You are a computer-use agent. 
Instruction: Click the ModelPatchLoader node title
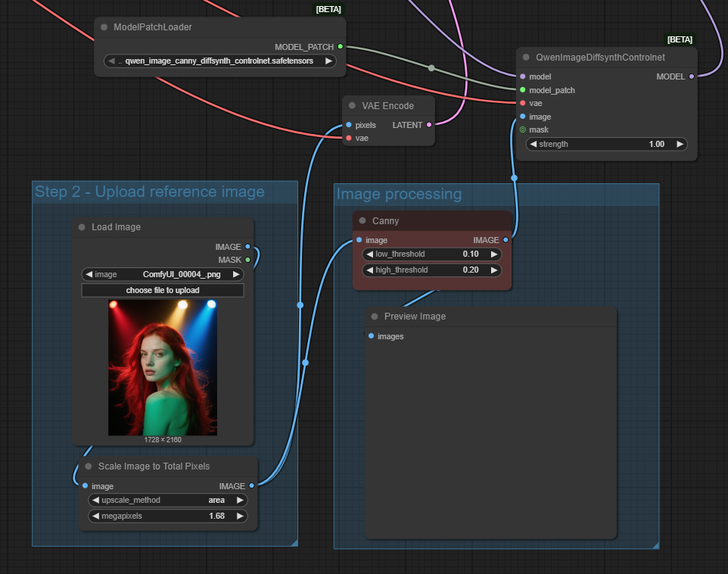153,27
